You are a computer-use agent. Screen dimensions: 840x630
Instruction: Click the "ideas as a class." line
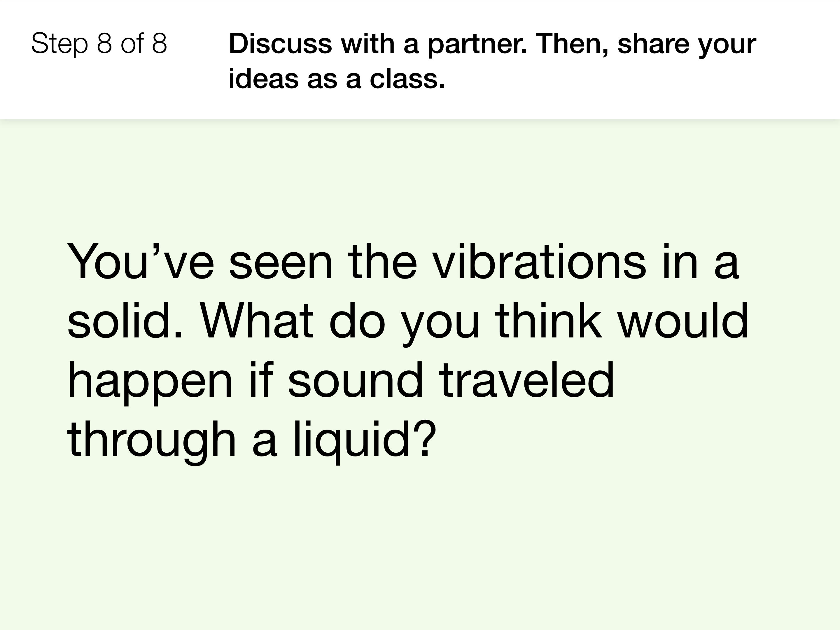click(337, 79)
